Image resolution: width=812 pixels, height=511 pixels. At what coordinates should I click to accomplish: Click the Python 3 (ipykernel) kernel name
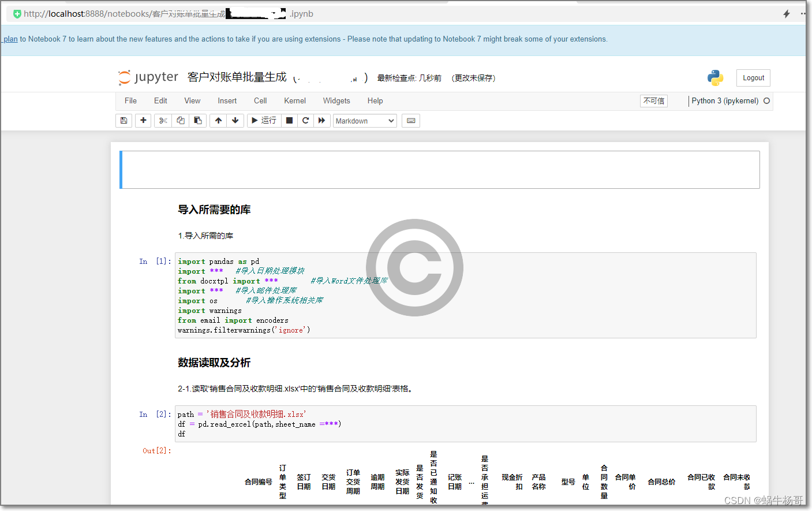pos(725,101)
